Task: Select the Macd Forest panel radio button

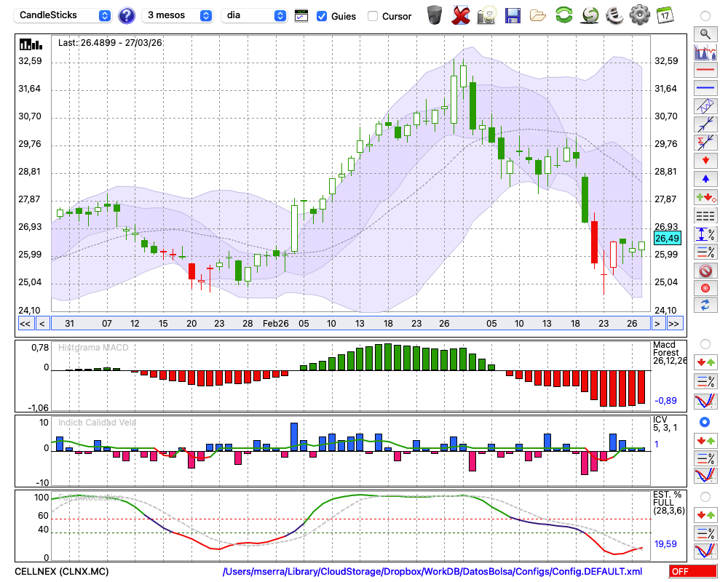Action: point(705,343)
